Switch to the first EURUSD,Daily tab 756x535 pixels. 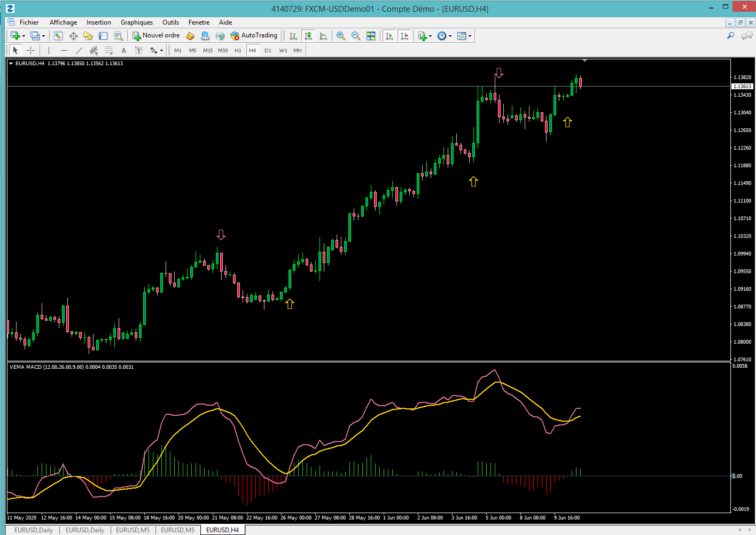tap(34, 530)
